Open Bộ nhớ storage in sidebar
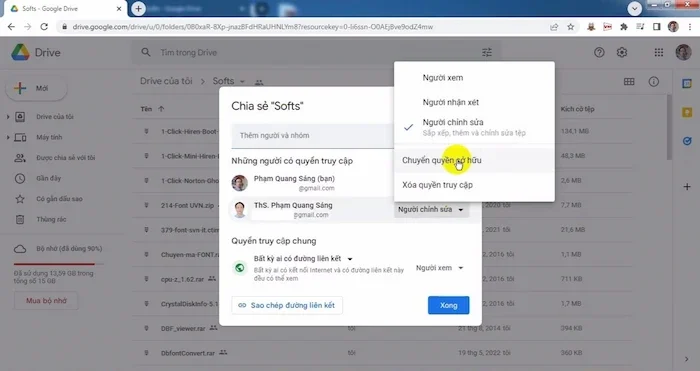Screen dimensions: 700x371 pos(69,249)
